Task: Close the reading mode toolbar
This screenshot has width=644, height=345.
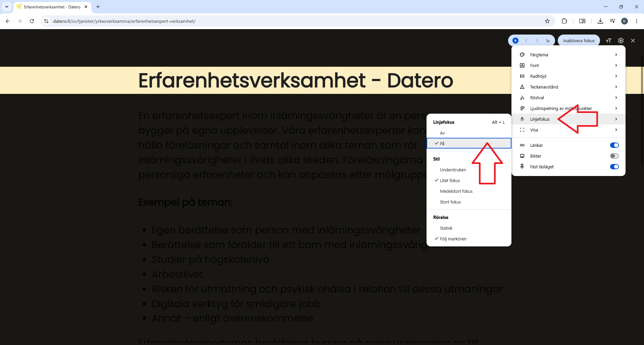Action: [x=633, y=41]
